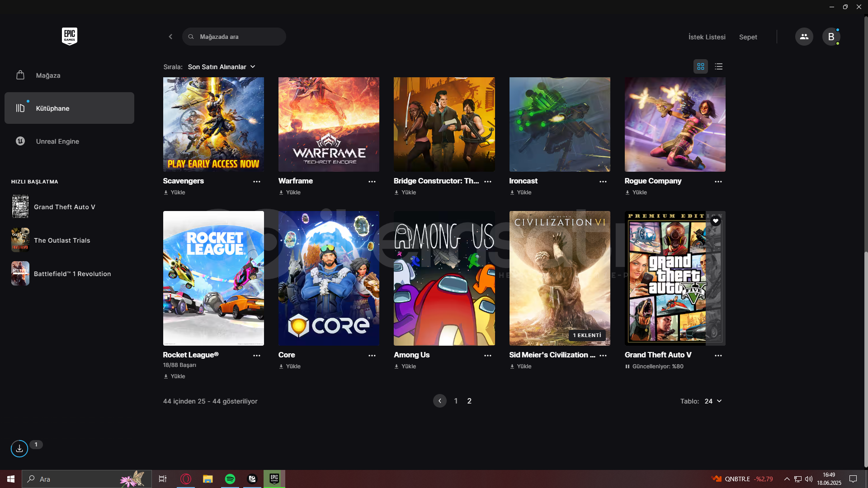This screenshot has height=488, width=868.
Task: Go to page 1
Action: click(x=456, y=401)
